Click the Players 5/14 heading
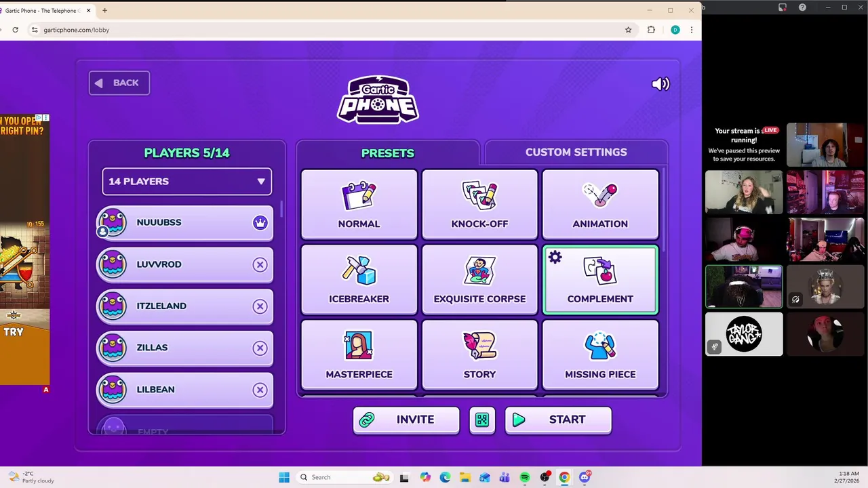This screenshot has height=488, width=868. 186,153
